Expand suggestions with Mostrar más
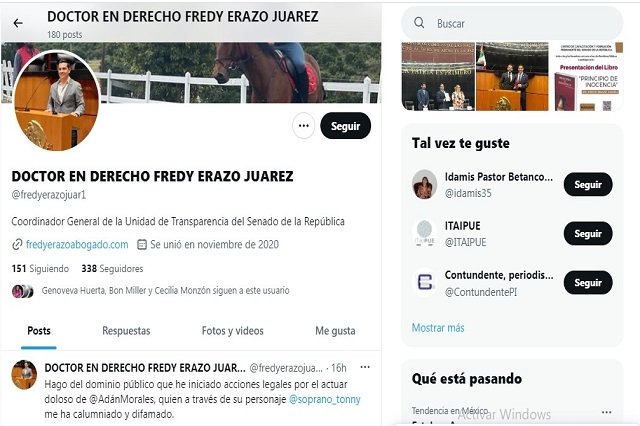640x426 pixels. tap(438, 328)
